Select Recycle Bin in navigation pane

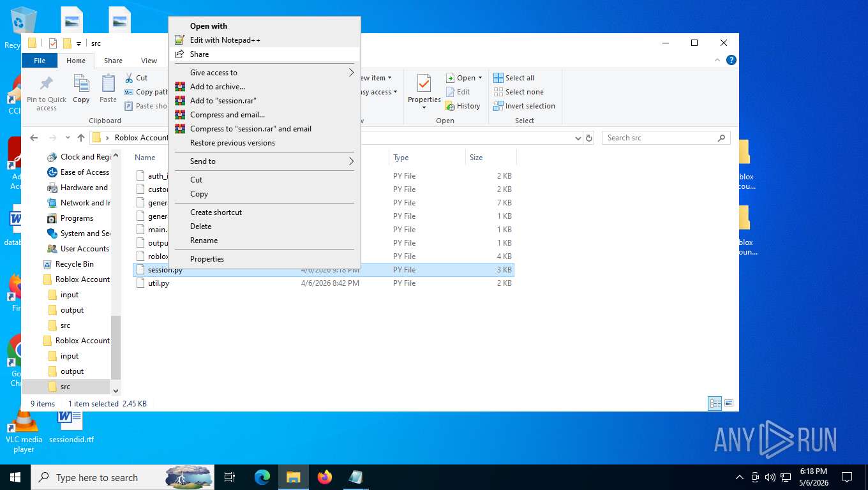[74, 264]
